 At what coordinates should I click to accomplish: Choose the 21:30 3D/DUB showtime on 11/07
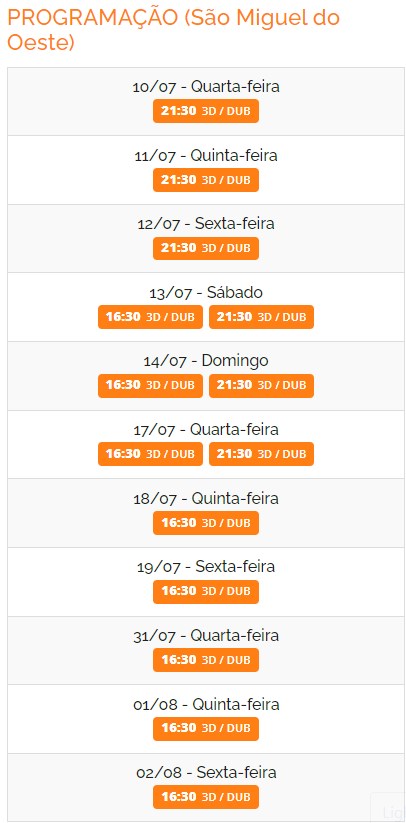(206, 180)
